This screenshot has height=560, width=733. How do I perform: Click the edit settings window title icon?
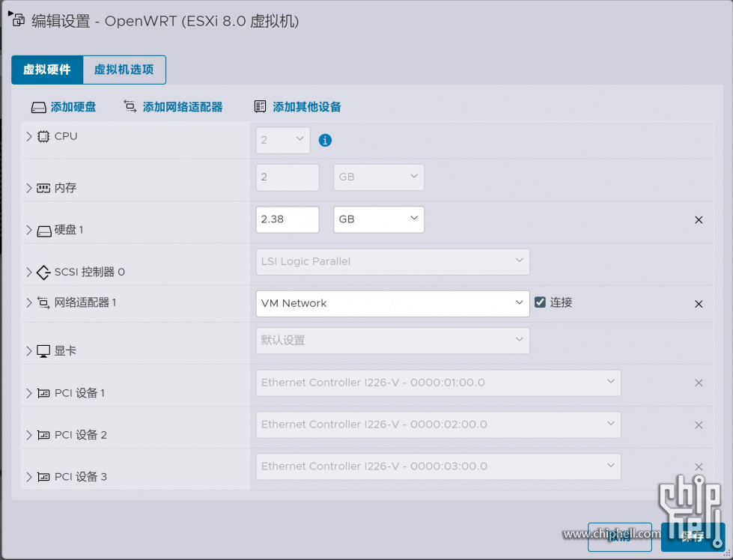coord(18,20)
